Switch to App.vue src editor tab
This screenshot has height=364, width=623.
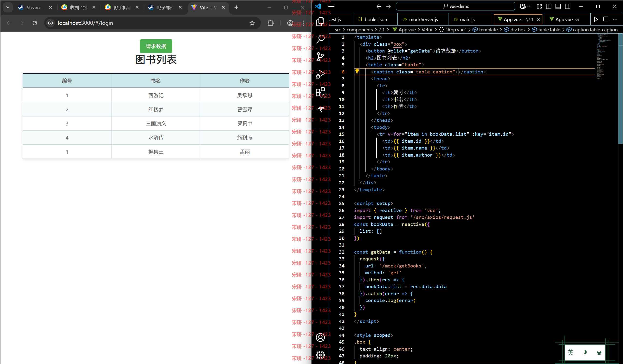tap(567, 19)
